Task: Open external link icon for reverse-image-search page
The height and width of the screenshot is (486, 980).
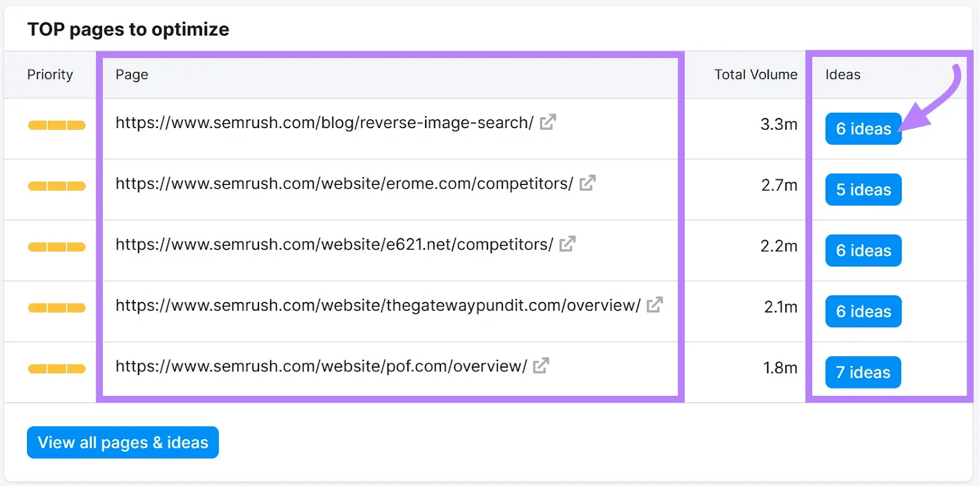Action: (548, 122)
